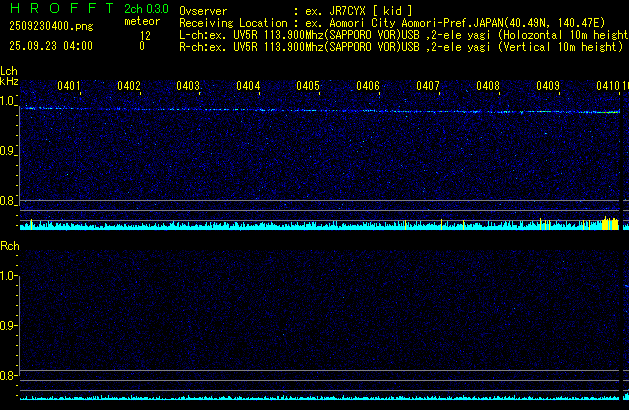Click the Lch 1.0 kHz axis label

click(9, 102)
